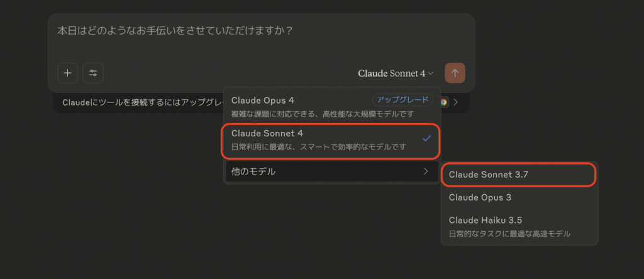Select Claude Sonnet 4 in the model list
644x279 pixels.
331,139
